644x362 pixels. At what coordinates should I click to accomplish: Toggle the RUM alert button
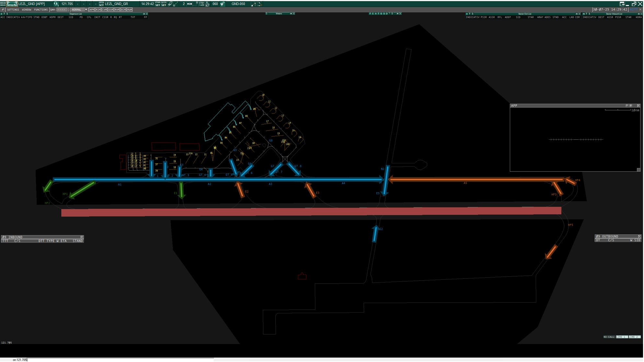coord(130,10)
